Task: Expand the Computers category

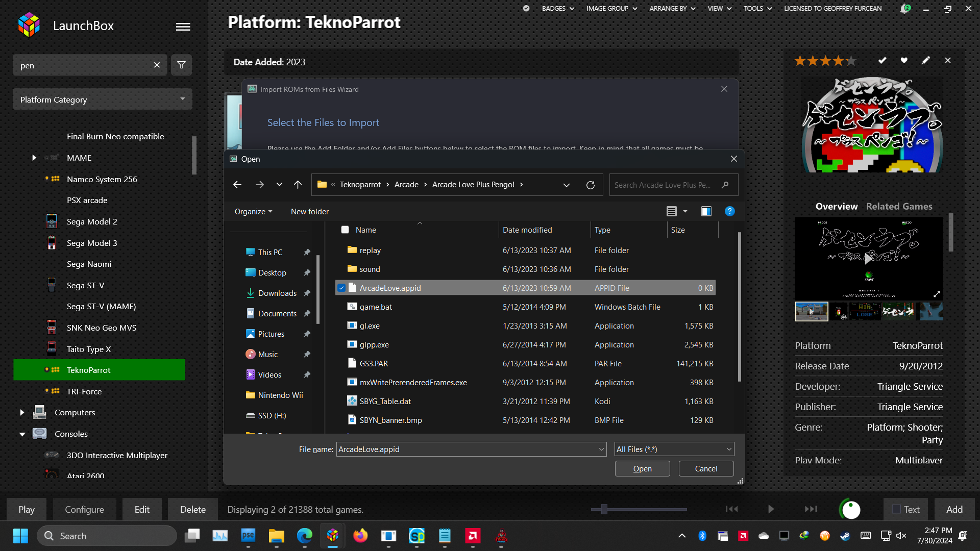Action: 22,412
